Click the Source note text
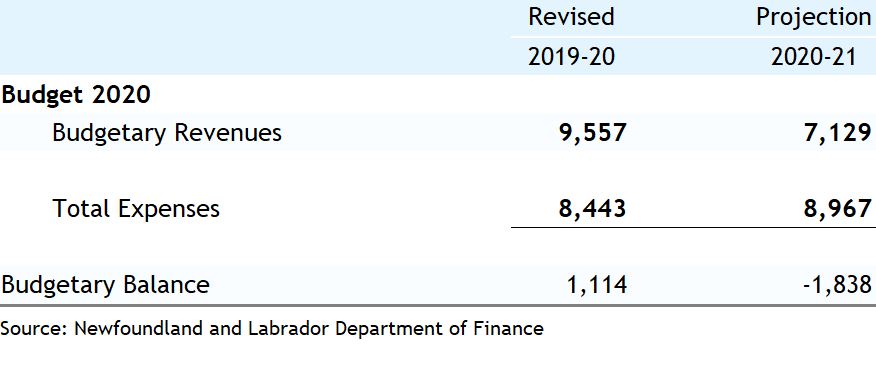This screenshot has height=386, width=876. (x=272, y=328)
